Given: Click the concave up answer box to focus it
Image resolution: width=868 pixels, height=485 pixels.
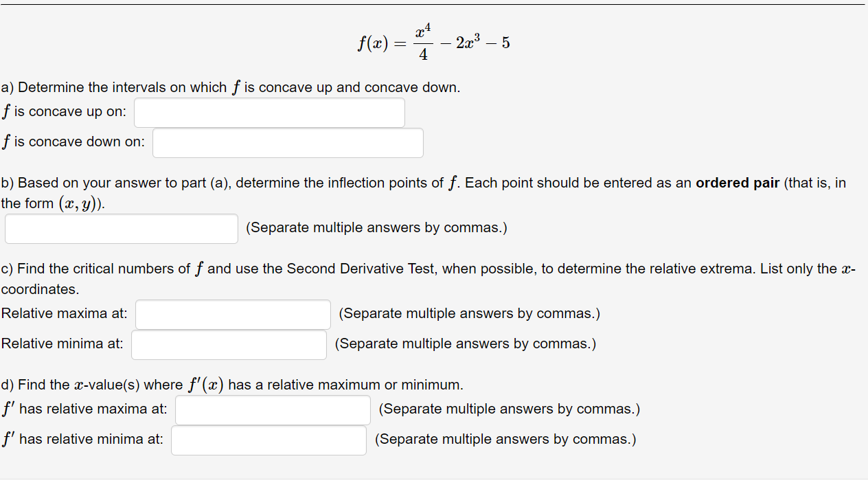Looking at the screenshot, I should tap(269, 112).
